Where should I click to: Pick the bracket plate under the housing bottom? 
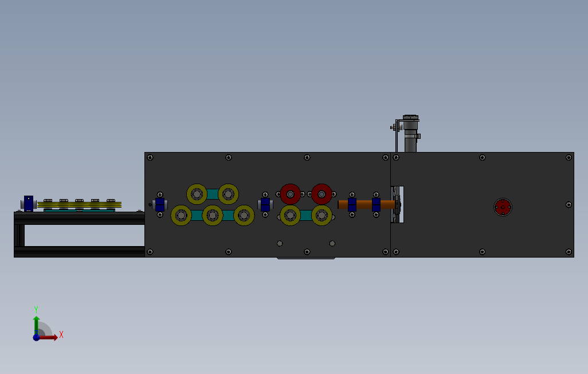306,258
